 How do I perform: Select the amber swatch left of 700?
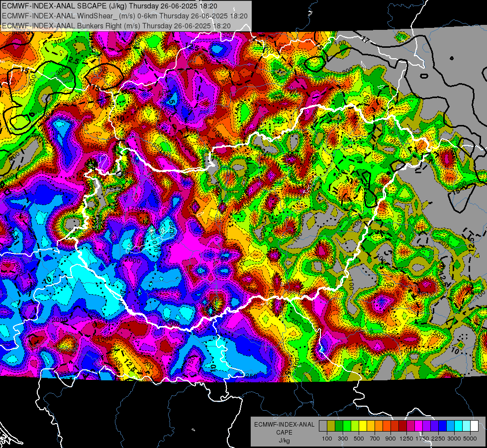point(371,426)
